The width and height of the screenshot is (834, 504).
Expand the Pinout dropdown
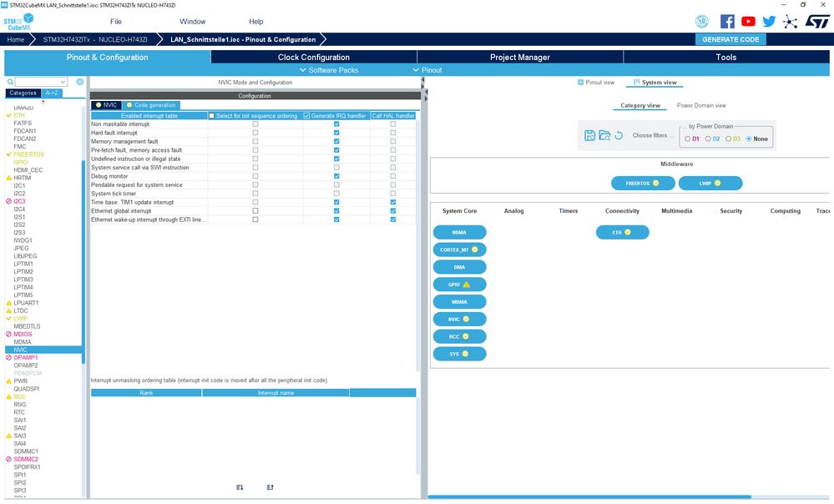coord(427,70)
